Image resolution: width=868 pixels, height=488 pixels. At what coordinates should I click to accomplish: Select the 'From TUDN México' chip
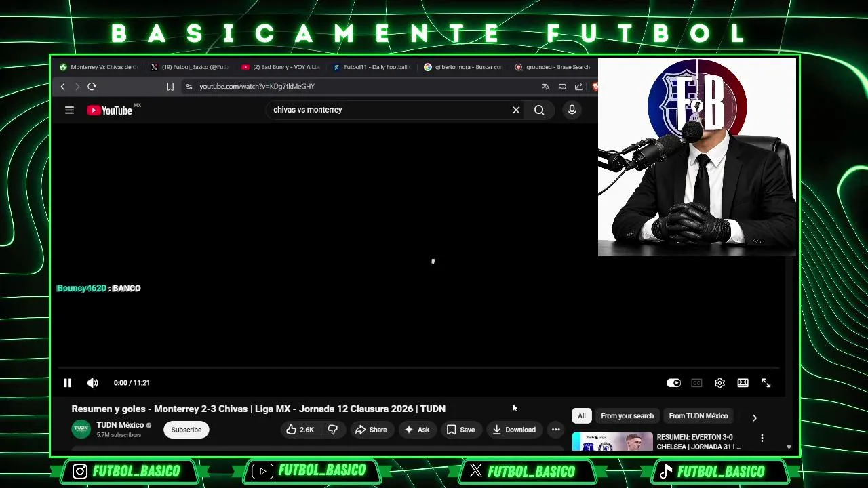tap(698, 416)
